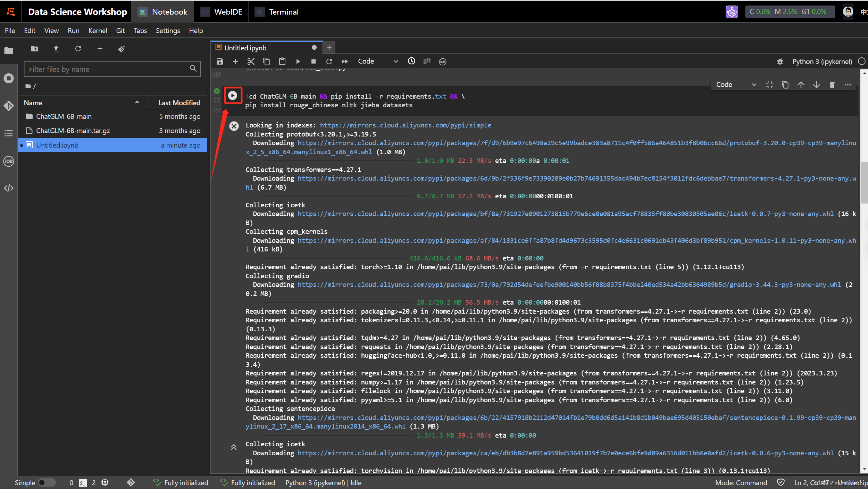Run this cell using its play button
The height and width of the screenshot is (489, 868).
(x=233, y=95)
